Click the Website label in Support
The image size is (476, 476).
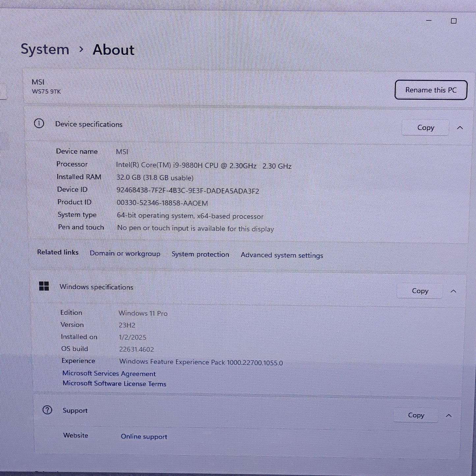[76, 435]
